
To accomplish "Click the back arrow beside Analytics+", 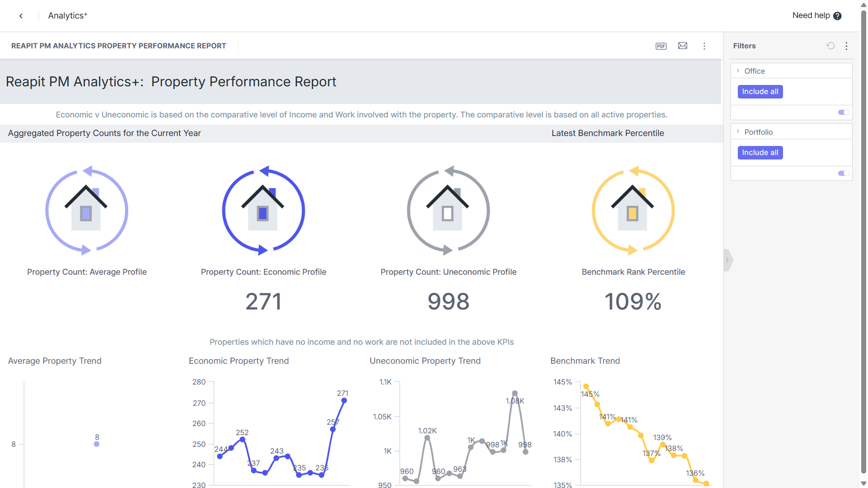I will coord(21,16).
